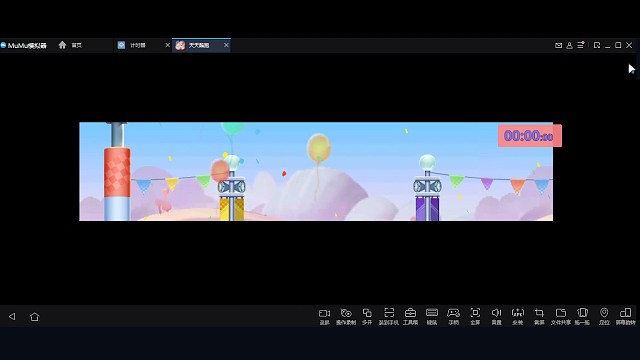This screenshot has height=360, width=640.
Task: Tap the Android home button
Action: click(35, 316)
